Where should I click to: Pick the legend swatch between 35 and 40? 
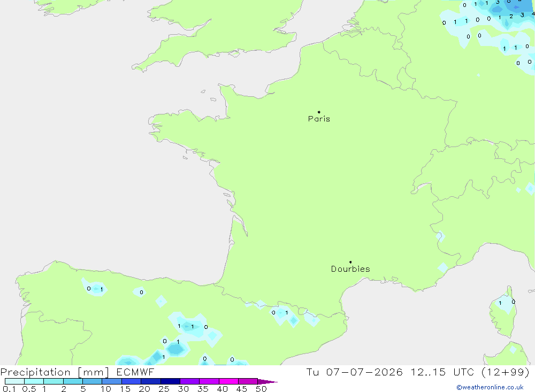[x=209, y=381]
